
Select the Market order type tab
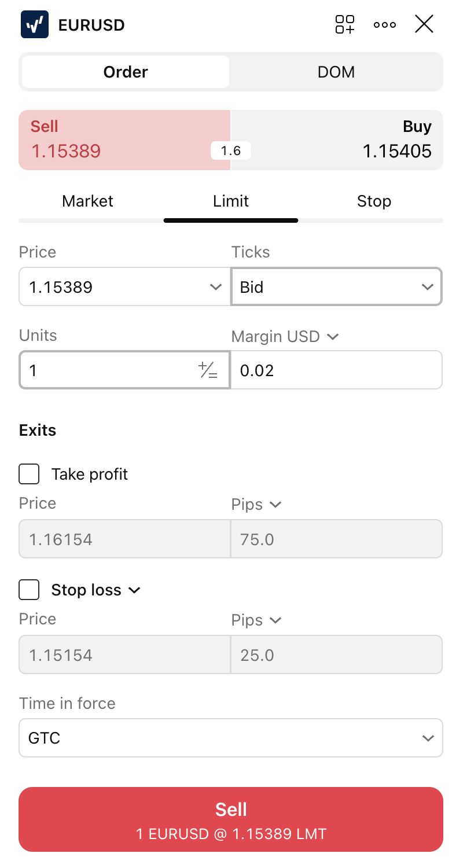(88, 201)
